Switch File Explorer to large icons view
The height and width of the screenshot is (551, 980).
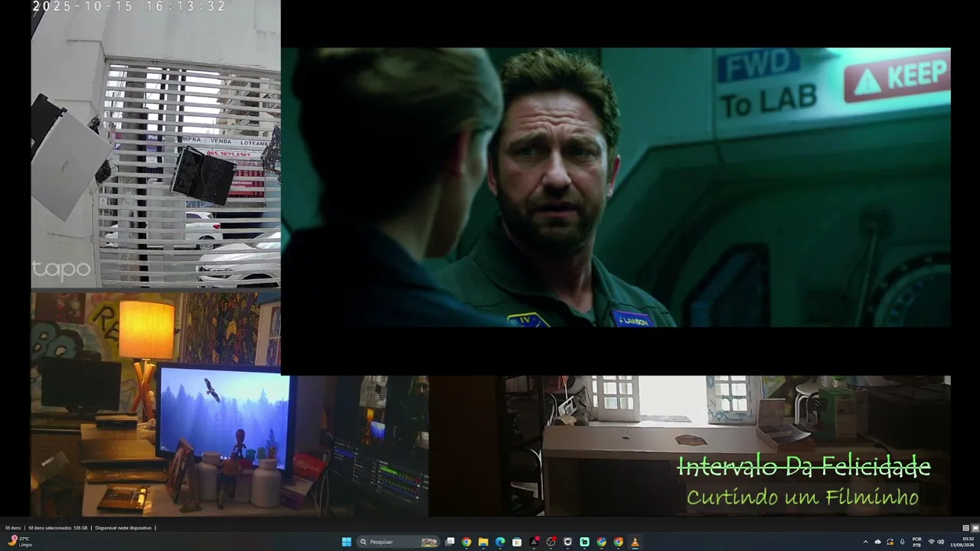coord(975,528)
